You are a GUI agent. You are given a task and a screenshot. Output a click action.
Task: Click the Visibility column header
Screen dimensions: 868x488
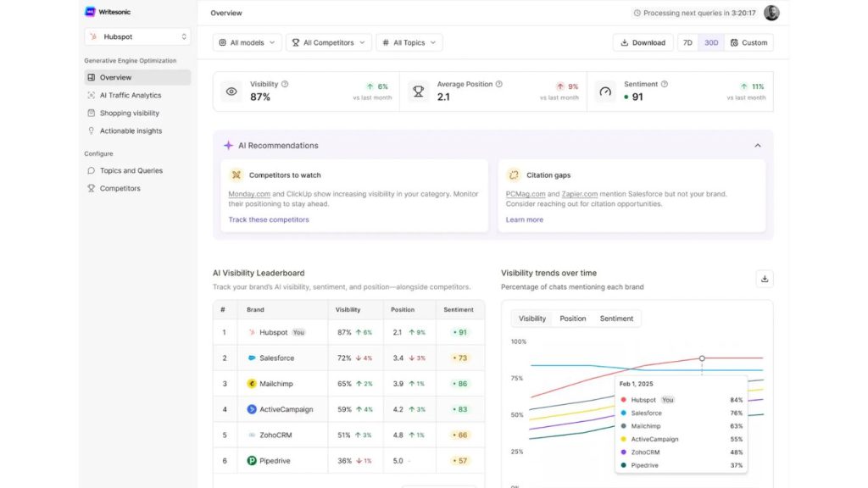click(348, 310)
